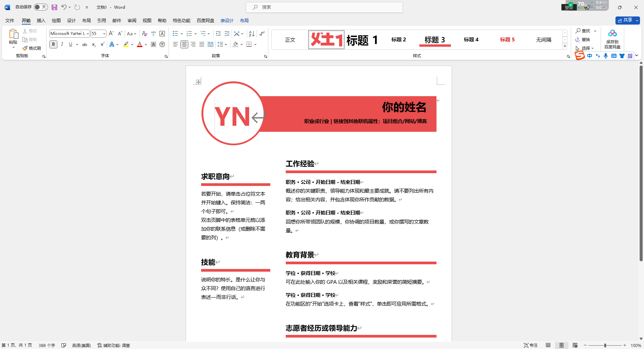Switch to the References (引用) tab

pyautogui.click(x=102, y=21)
